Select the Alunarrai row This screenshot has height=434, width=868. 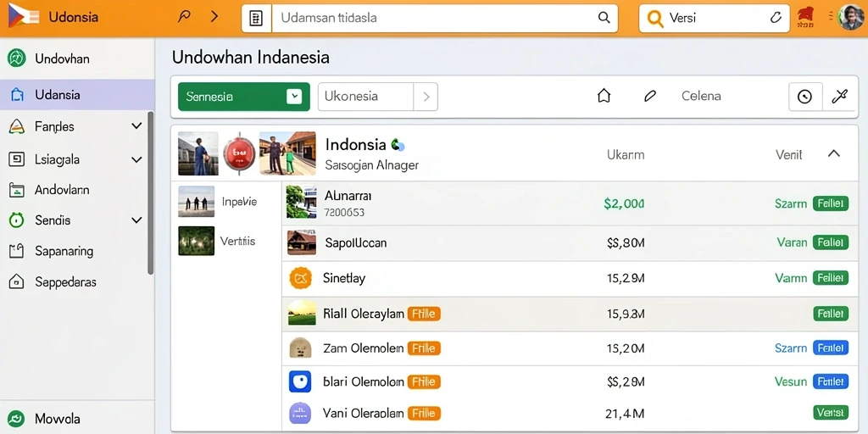tap(570, 203)
